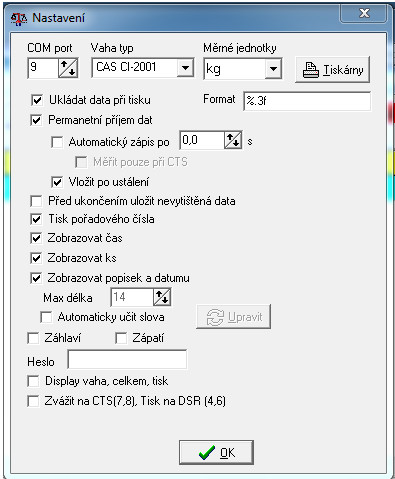Uncheck Zobrazovat čas option
Viewport: 395px width, 479px height.
point(36,238)
